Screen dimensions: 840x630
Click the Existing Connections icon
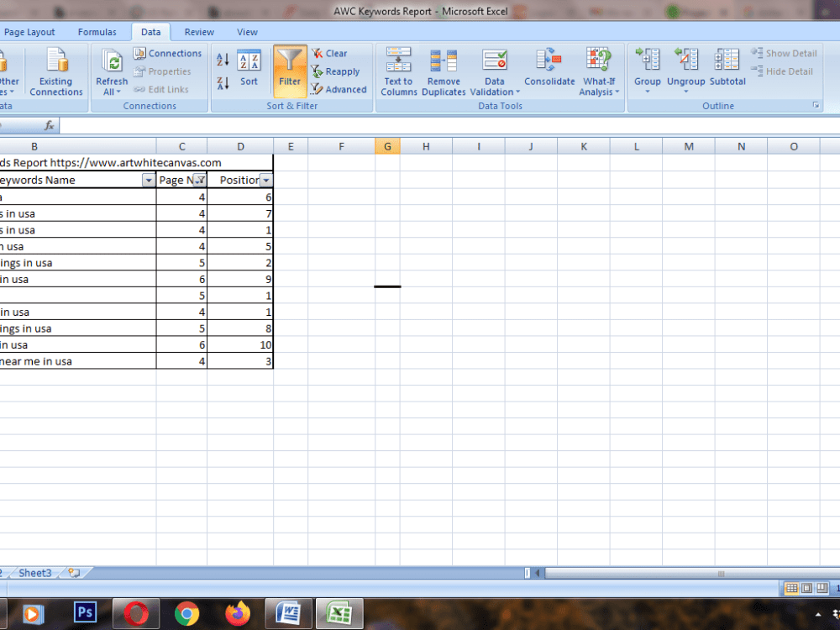[56, 60]
